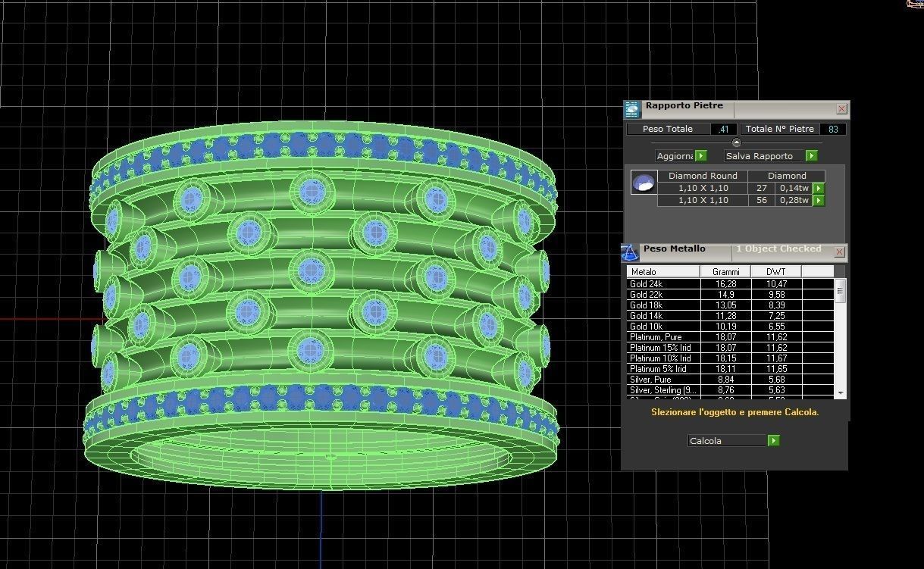924x569 pixels.
Task: Click green arrow beside Aggiorna
Action: pos(700,156)
